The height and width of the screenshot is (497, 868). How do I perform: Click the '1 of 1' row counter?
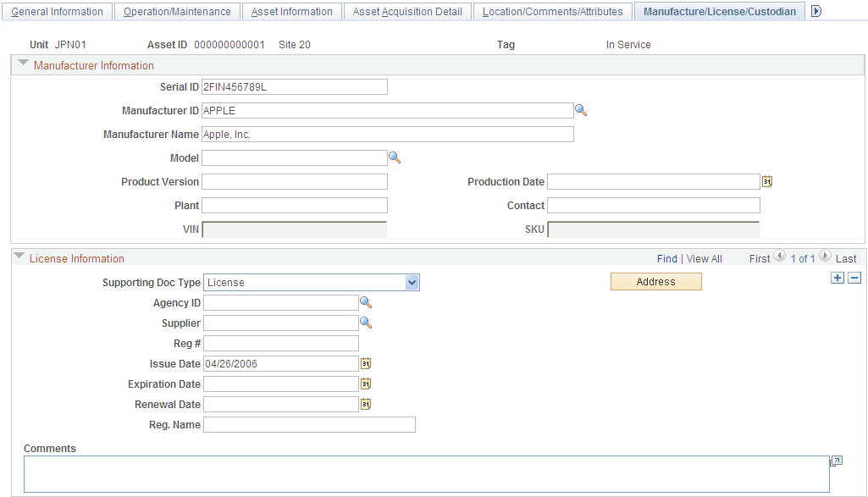(x=803, y=259)
